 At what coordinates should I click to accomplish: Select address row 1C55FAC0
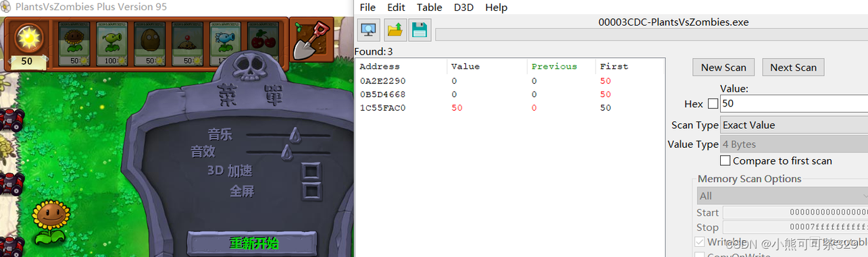pyautogui.click(x=510, y=108)
